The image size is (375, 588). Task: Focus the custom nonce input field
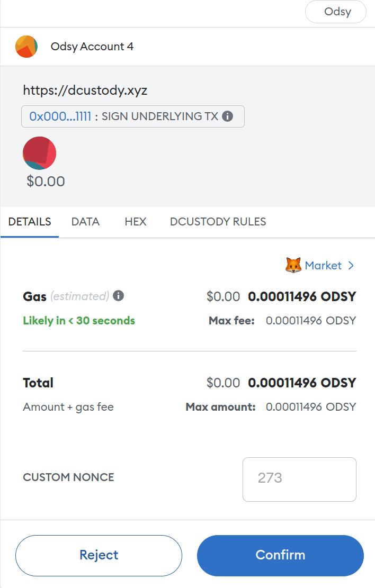tap(299, 478)
